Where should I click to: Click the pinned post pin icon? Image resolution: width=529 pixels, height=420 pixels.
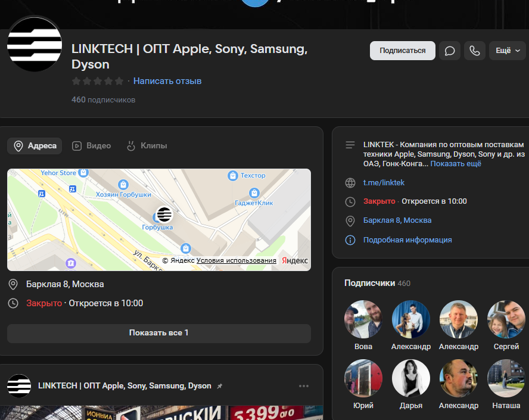[x=220, y=386]
